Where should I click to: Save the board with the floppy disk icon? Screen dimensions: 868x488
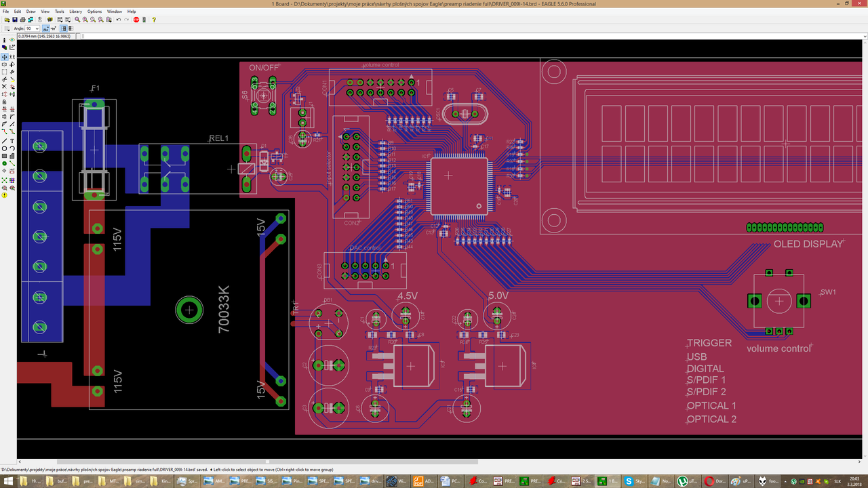(x=15, y=20)
